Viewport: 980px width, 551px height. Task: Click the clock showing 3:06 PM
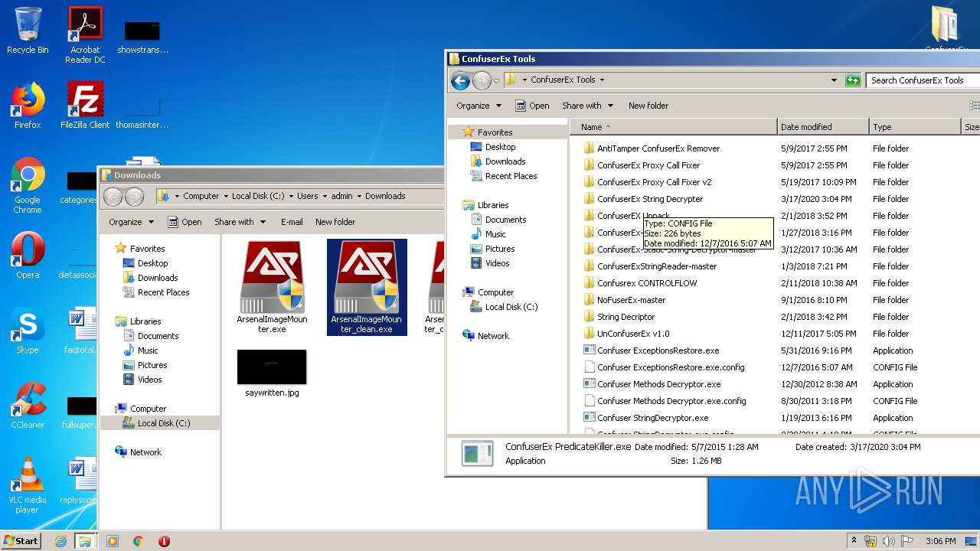(x=940, y=541)
